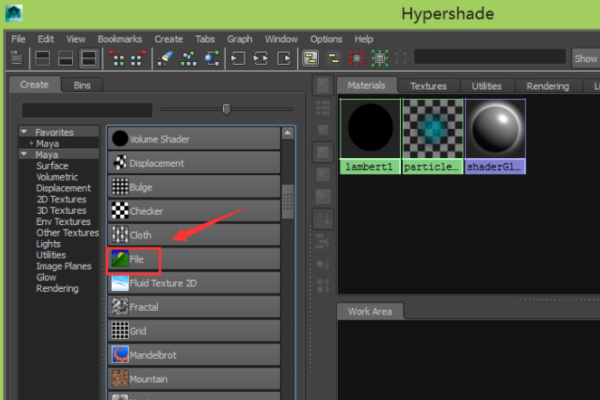This screenshot has width=600, height=400.
Task: Select the Rendering category in tree
Action: (57, 288)
